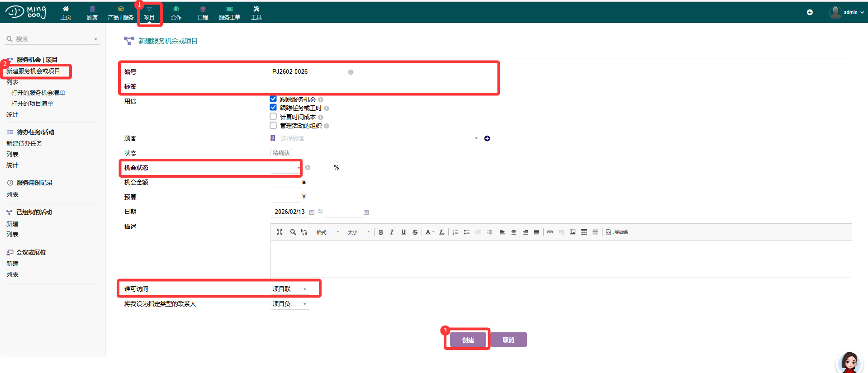Open 打开的项目清单 sidebar link

tap(32, 104)
